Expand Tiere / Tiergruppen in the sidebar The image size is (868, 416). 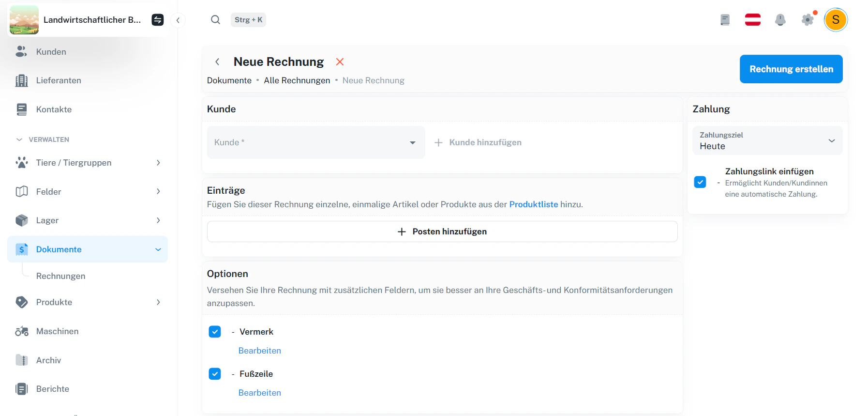click(87, 163)
